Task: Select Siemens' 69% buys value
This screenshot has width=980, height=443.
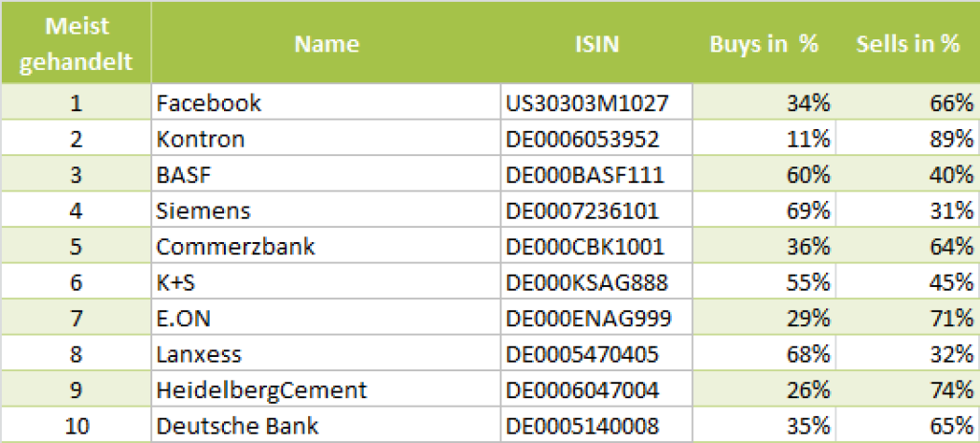Action: tap(811, 210)
